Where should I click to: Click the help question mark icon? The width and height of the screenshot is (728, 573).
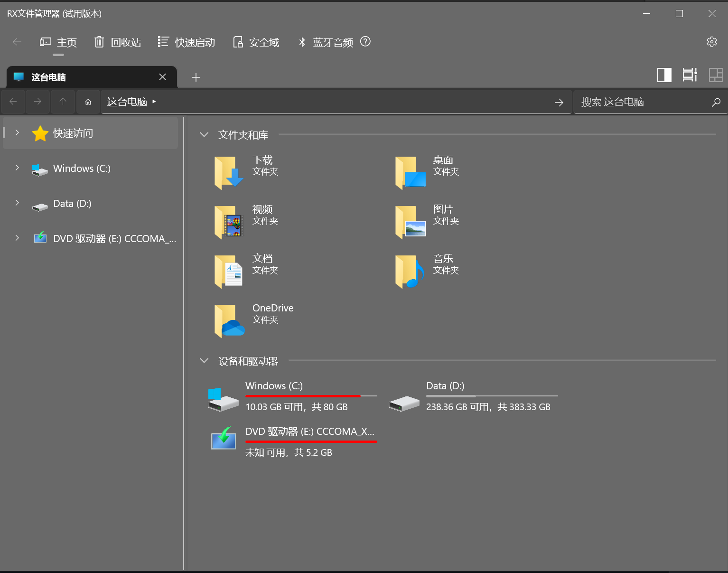pos(365,42)
